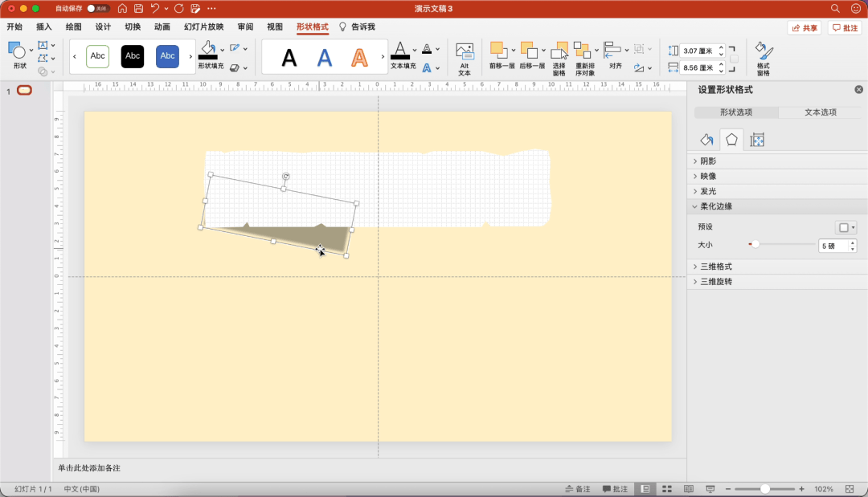The width and height of the screenshot is (868, 497).
Task: Open the 预设 preset dropdown
Action: [x=845, y=227]
